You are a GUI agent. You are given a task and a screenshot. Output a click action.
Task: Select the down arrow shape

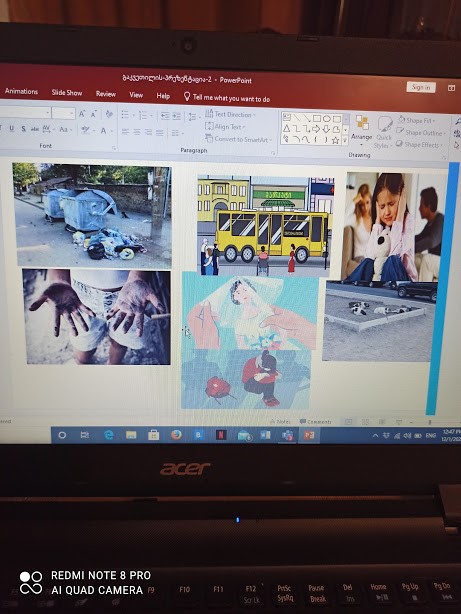coord(326,129)
